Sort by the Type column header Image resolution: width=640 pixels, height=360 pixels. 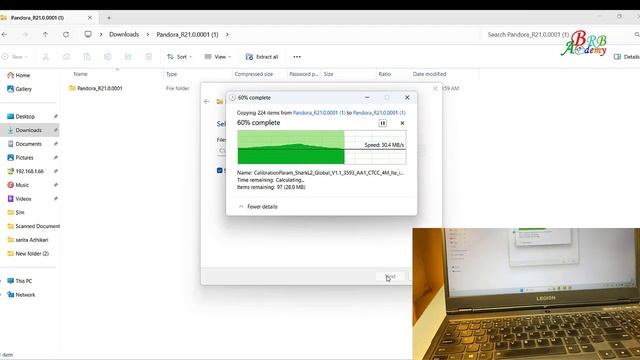[x=171, y=74]
